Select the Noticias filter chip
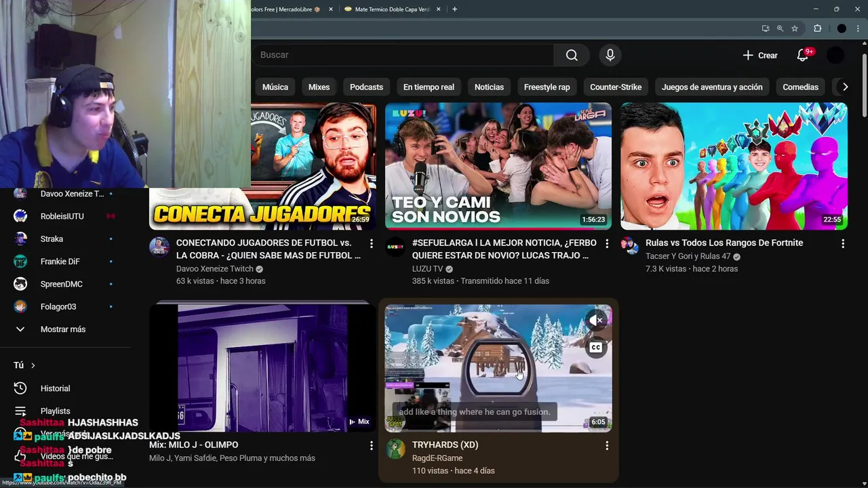Image resolution: width=868 pixels, height=488 pixels. point(489,87)
